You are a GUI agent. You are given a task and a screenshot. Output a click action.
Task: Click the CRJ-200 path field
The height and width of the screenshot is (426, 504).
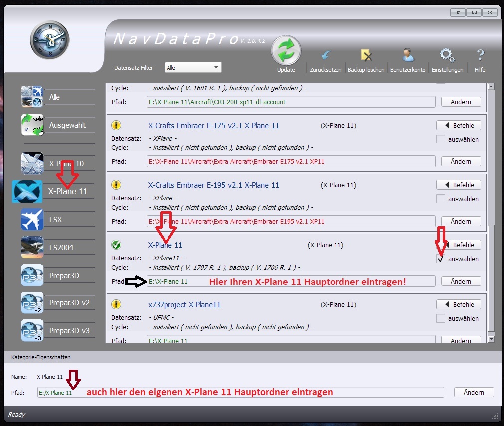point(291,102)
